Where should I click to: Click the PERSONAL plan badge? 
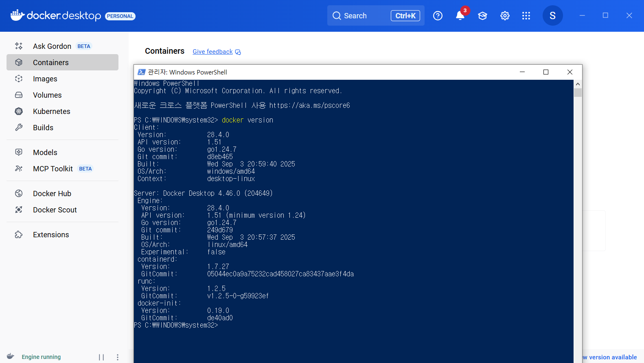pos(120,16)
